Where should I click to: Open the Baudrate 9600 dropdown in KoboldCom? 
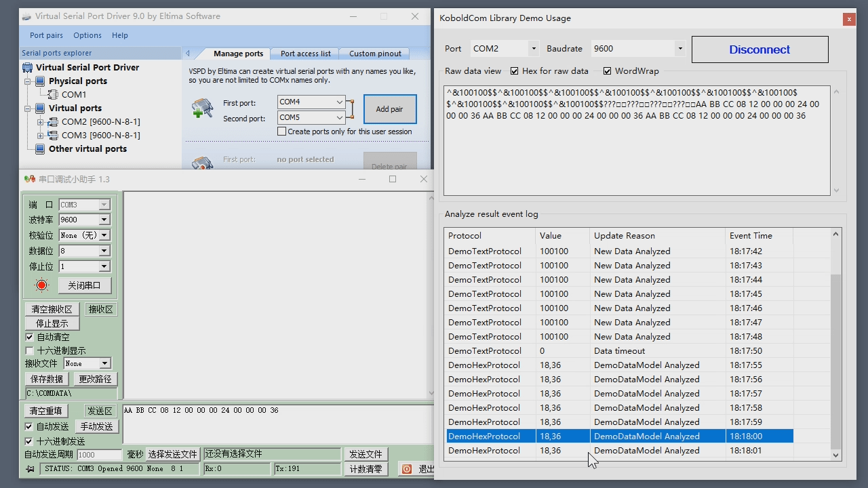tap(680, 49)
